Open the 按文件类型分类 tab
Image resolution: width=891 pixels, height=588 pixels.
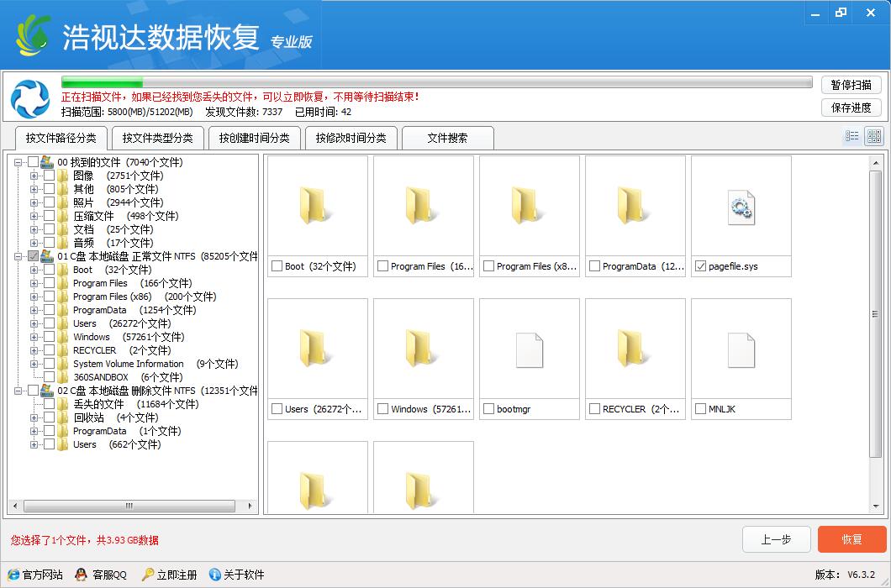click(156, 137)
